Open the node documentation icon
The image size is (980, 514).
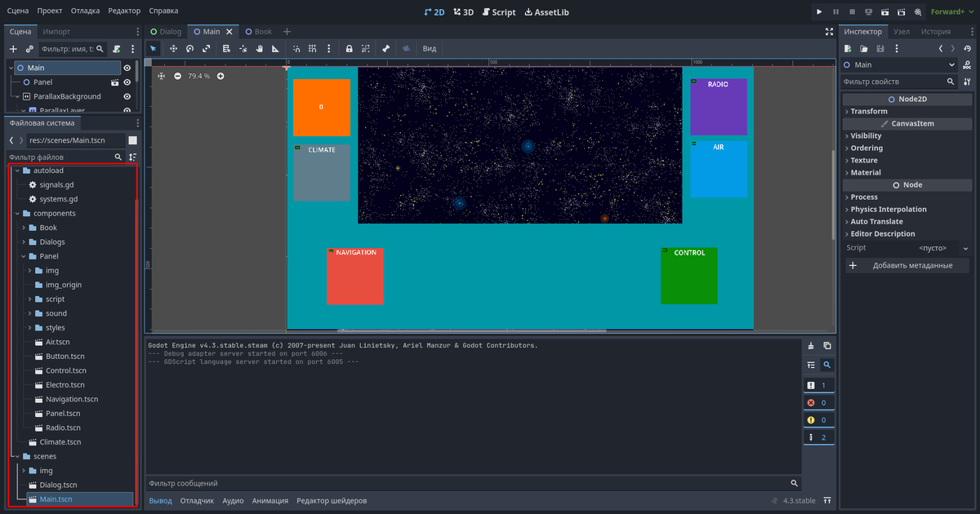coord(968,65)
